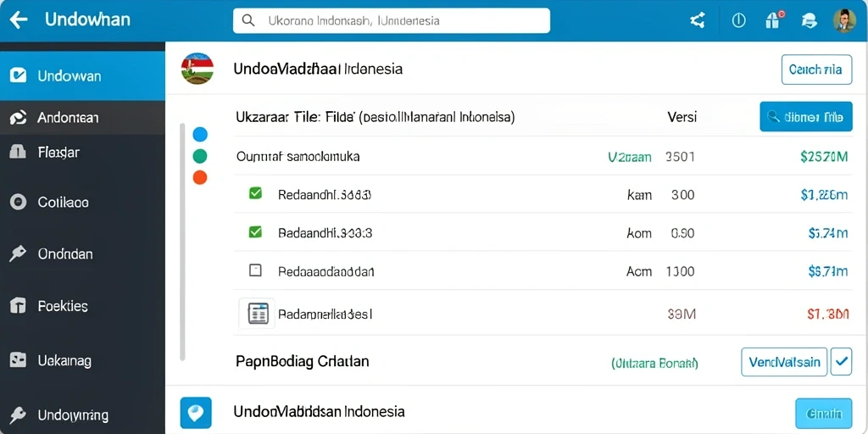Click the icon beside Fleajar
This screenshot has width=868, height=434.
coord(19,152)
